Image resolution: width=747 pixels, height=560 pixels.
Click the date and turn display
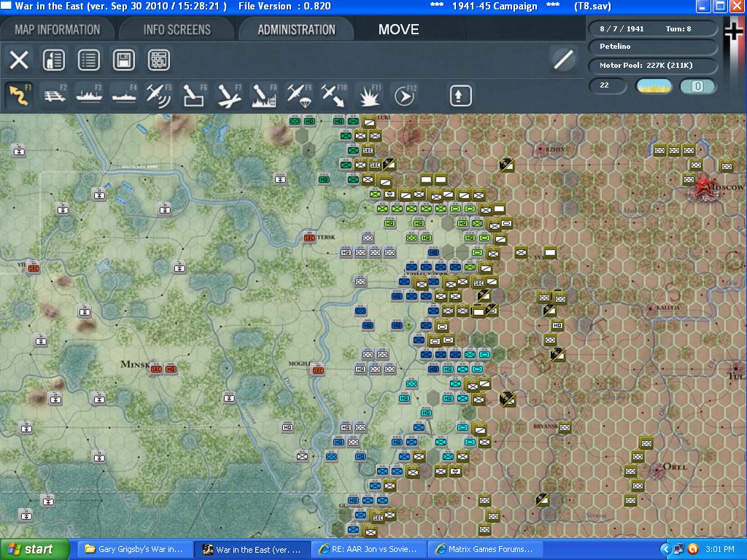click(653, 28)
